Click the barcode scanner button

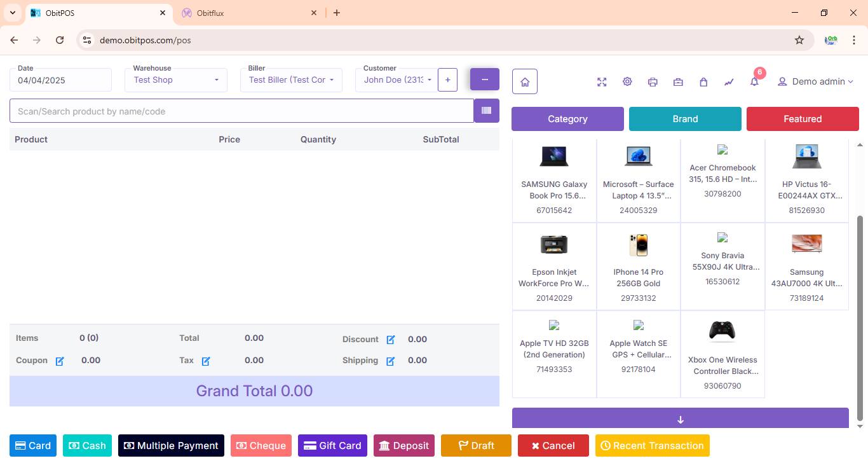point(487,111)
